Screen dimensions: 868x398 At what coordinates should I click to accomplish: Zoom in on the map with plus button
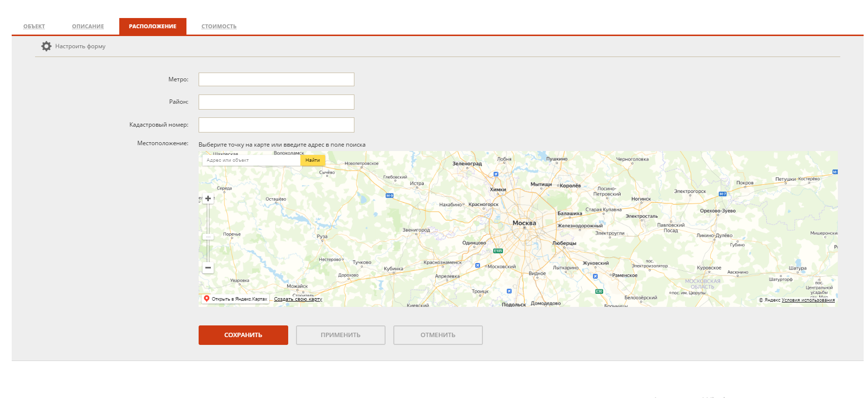tap(208, 199)
